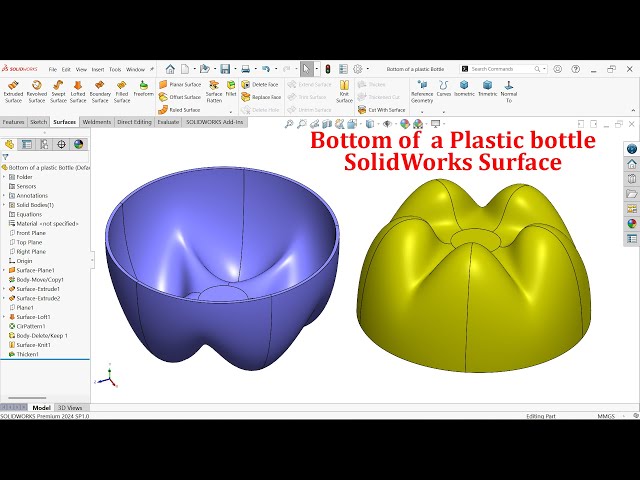Open the View menu
Viewport: 640px width, 480px height.
tap(81, 69)
